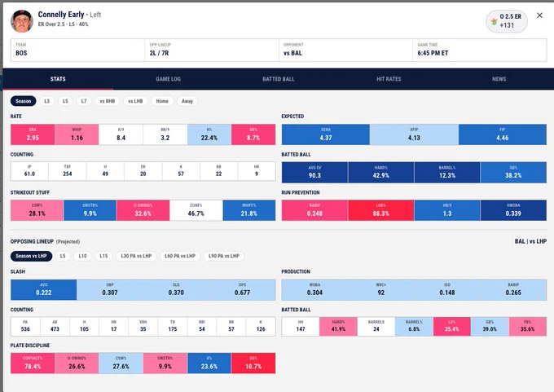Select the opposing lineup L5 filter
The width and height of the screenshot is (554, 392).
[63, 256]
